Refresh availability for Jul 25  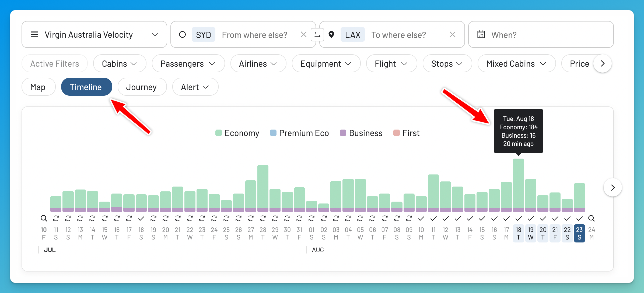point(226,218)
